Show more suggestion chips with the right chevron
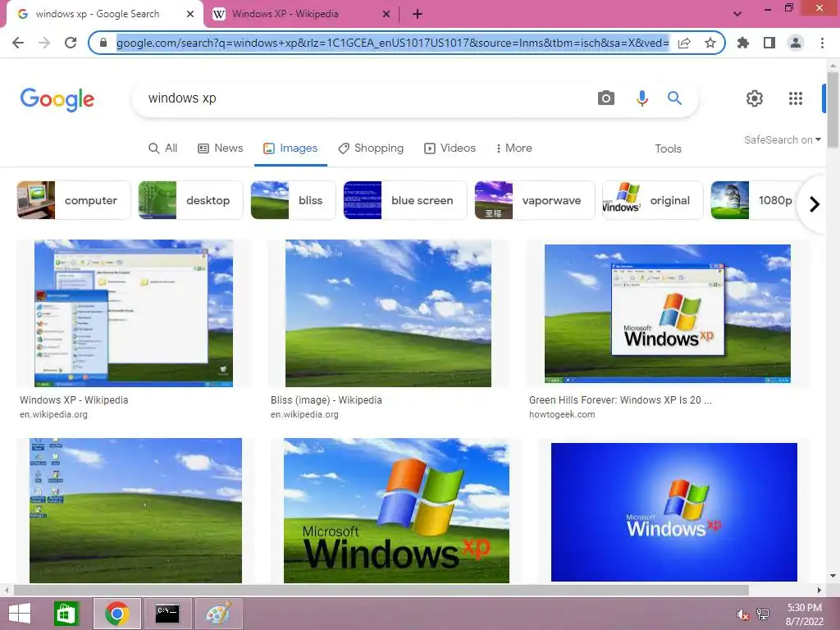Screen dimensions: 840x630 pyautogui.click(x=815, y=204)
